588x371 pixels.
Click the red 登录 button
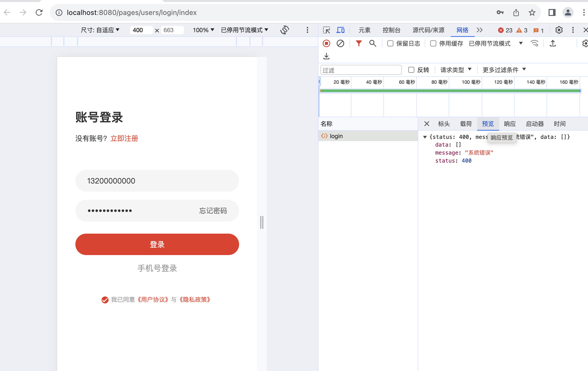click(157, 244)
